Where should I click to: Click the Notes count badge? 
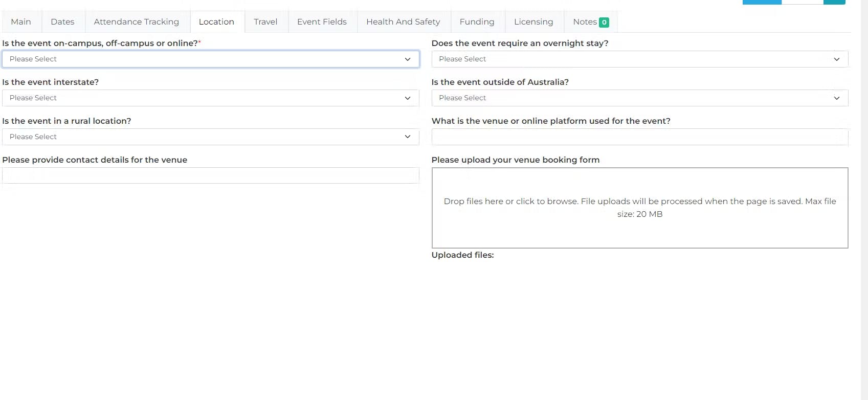[604, 22]
